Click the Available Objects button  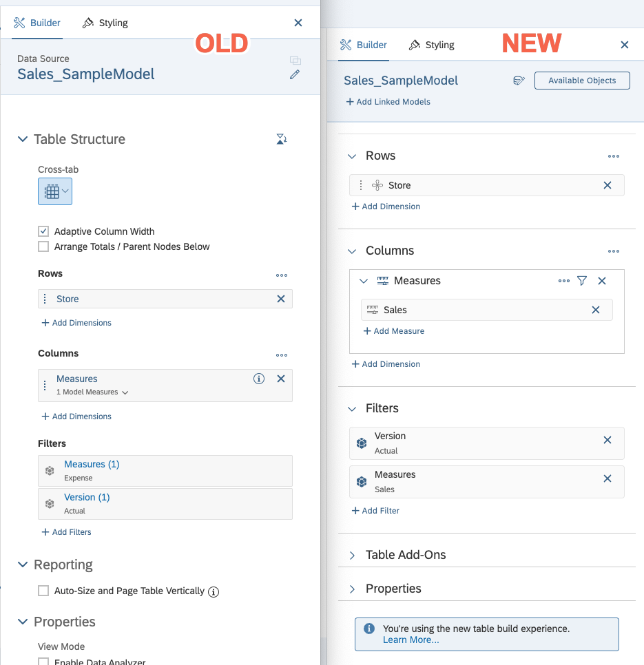click(x=582, y=81)
